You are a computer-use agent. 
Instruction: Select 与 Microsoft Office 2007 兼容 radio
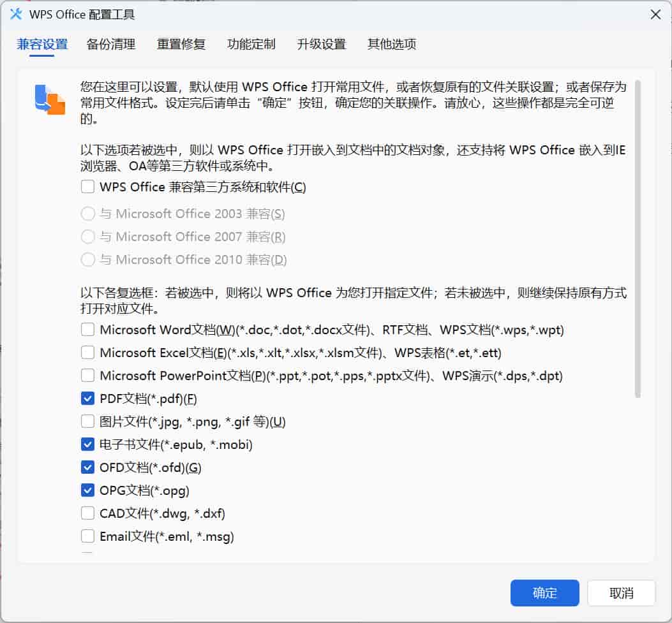pos(88,237)
